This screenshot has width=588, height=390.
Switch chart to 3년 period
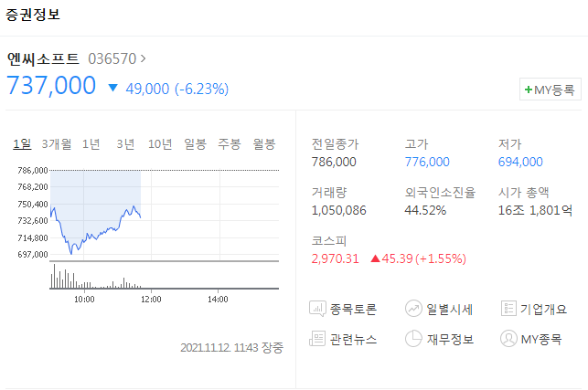pos(126,143)
